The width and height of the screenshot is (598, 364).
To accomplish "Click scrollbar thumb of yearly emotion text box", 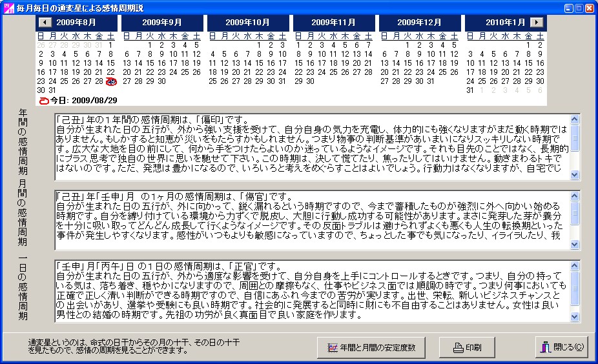I will 575,138.
